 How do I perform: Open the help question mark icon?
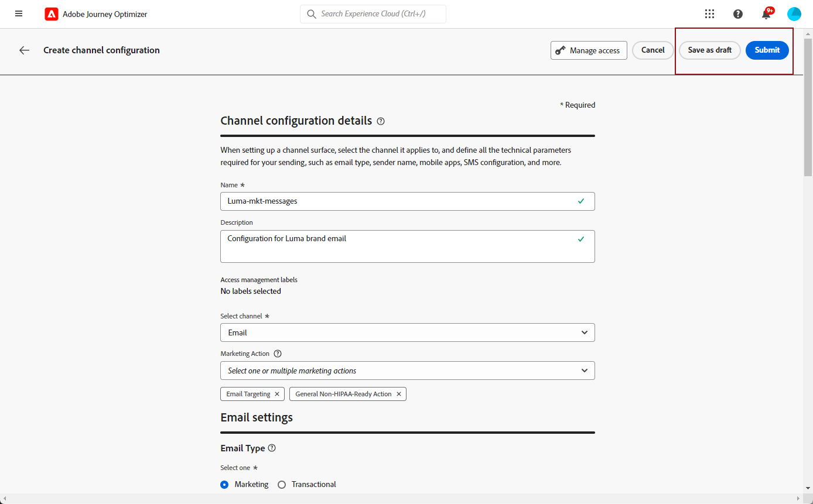[738, 14]
